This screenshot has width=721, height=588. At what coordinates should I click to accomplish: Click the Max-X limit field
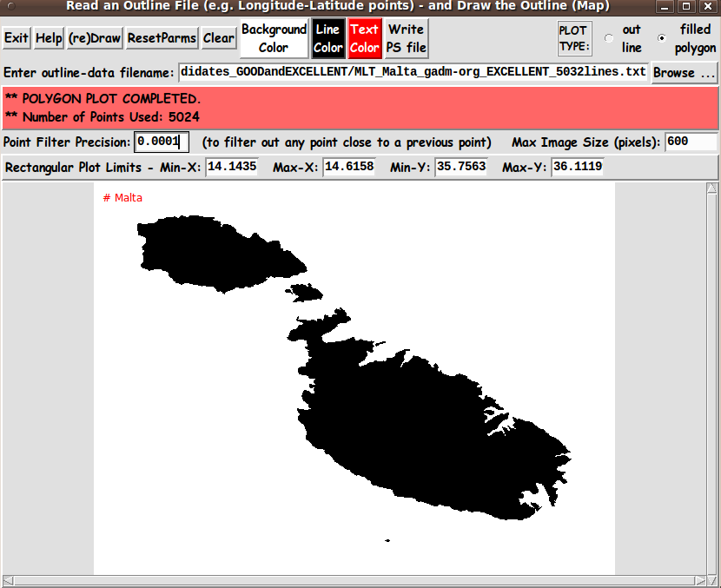(349, 167)
